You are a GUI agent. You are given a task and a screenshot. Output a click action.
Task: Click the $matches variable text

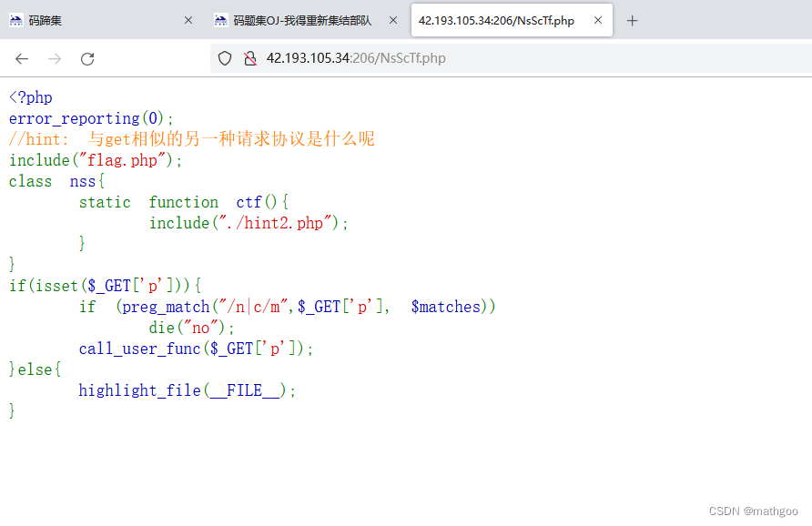point(446,307)
